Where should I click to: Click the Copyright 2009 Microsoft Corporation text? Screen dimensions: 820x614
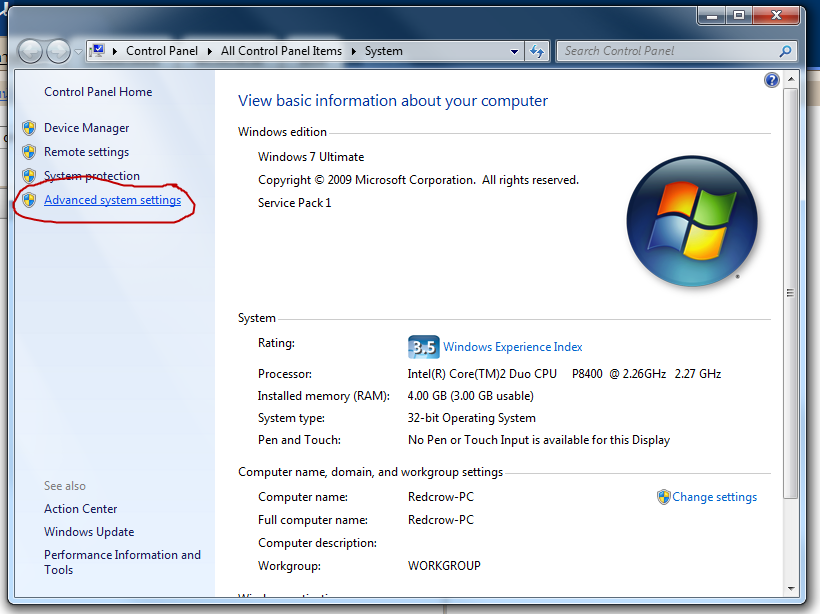[418, 180]
